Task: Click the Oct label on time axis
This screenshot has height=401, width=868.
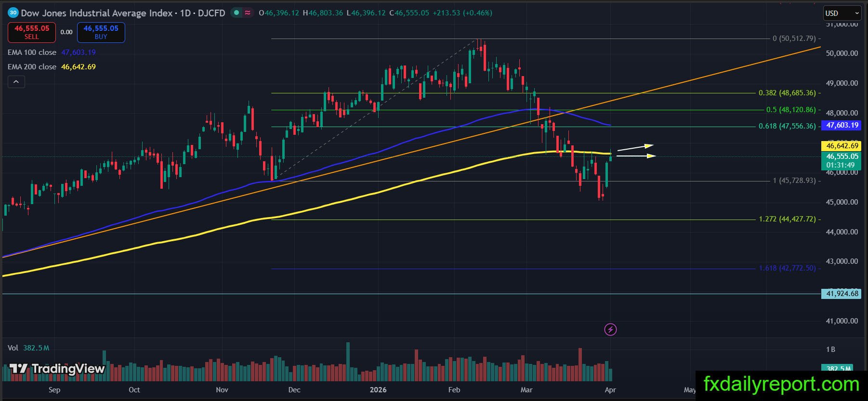Action: [x=134, y=390]
